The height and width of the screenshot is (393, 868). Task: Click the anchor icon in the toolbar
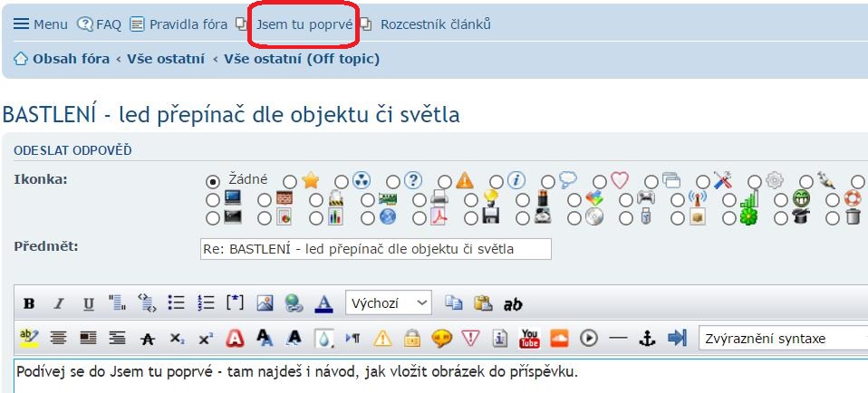point(647,339)
